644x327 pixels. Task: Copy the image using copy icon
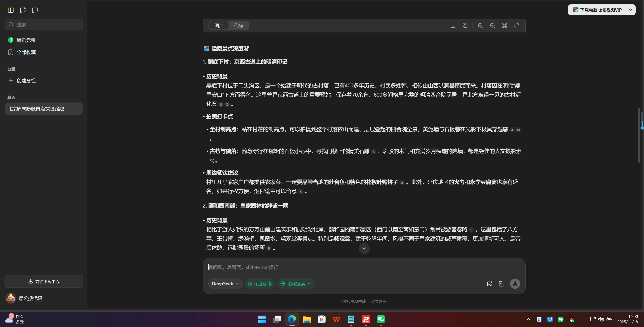click(465, 25)
